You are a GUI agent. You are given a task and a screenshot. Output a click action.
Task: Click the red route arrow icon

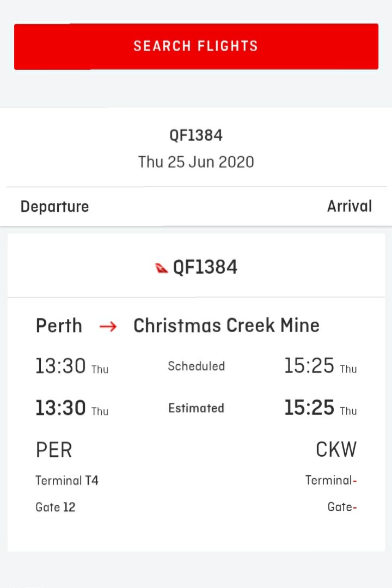(x=108, y=327)
